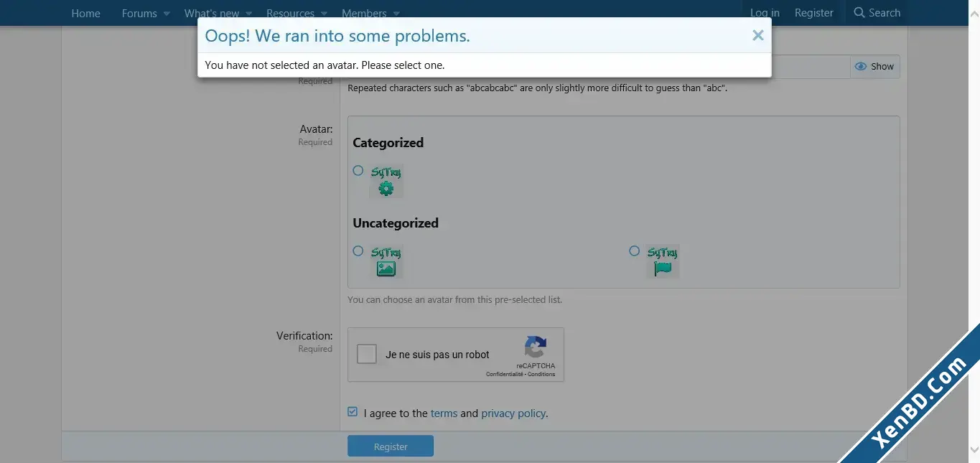
Task: Click the green flag avatar thumbnail
Action: click(662, 261)
